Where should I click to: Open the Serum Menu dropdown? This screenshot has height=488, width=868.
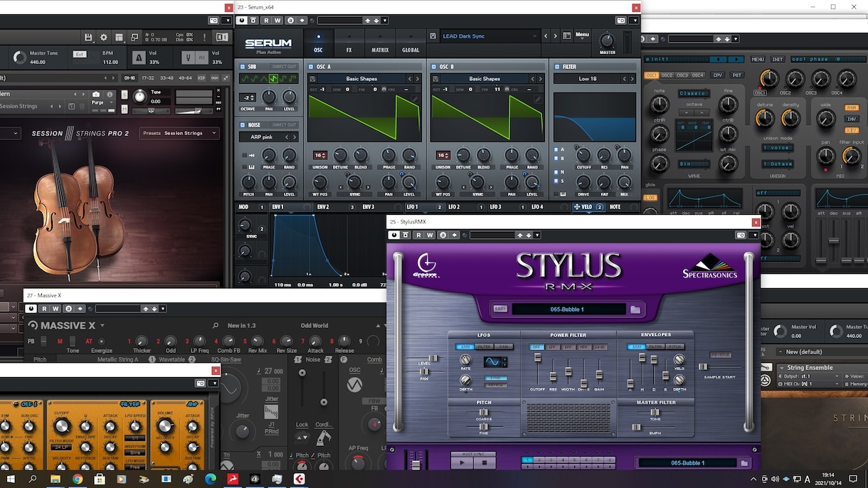pyautogui.click(x=583, y=35)
